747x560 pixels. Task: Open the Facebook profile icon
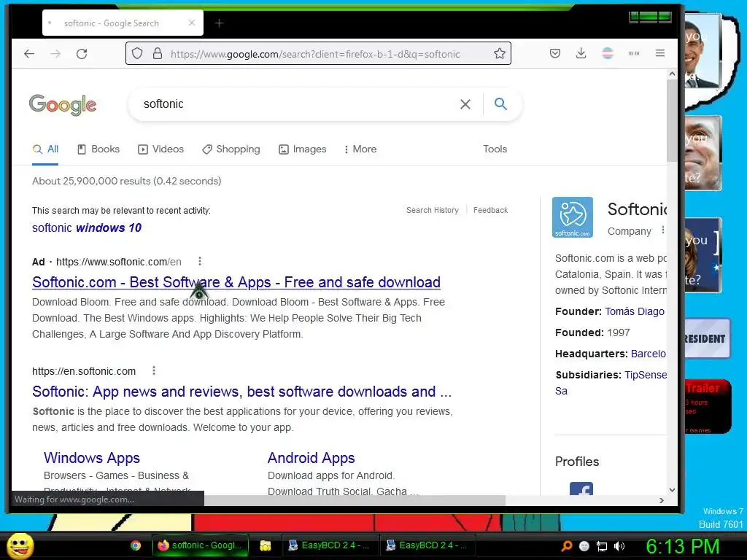click(x=581, y=489)
